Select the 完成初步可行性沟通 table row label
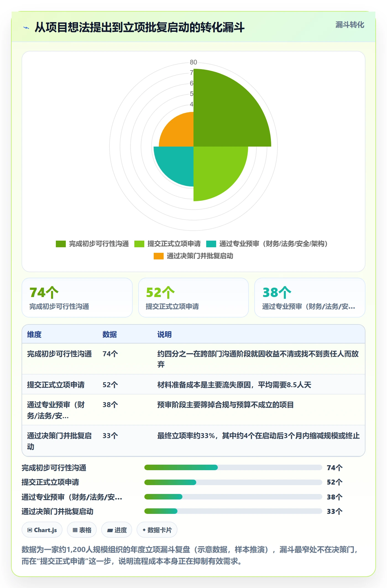The image size is (387, 588). click(59, 354)
